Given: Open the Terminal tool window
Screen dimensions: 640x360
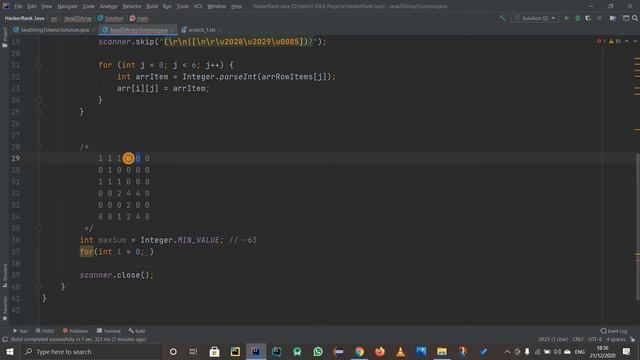Looking at the screenshot, I should [x=109, y=331].
